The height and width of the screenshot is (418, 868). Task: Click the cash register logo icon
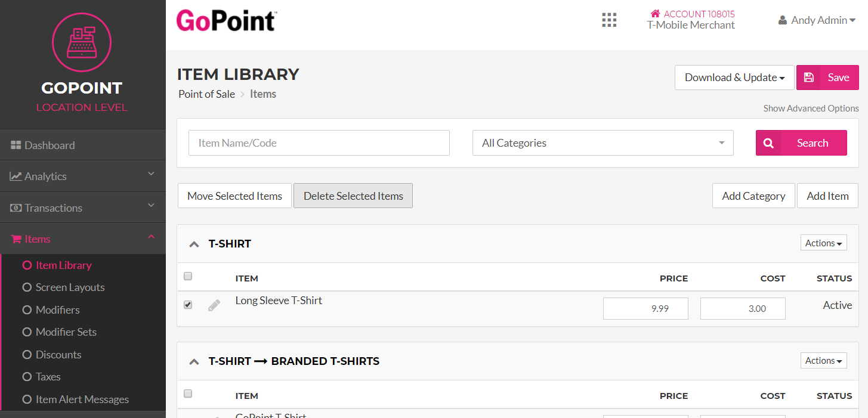[x=82, y=41]
